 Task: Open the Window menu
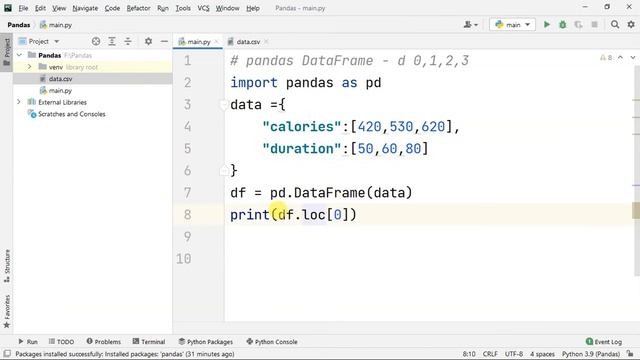pos(227,8)
